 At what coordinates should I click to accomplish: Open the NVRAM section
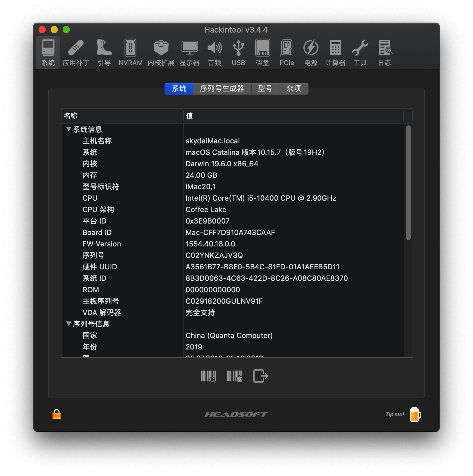pos(130,53)
